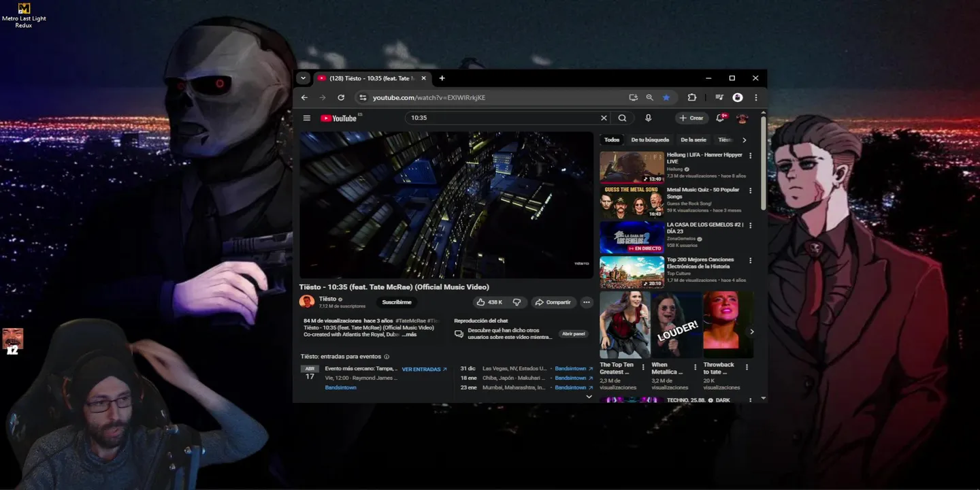This screenshot has width=980, height=490.
Task: Open the YouTube account avatar menu
Action: pos(742,118)
